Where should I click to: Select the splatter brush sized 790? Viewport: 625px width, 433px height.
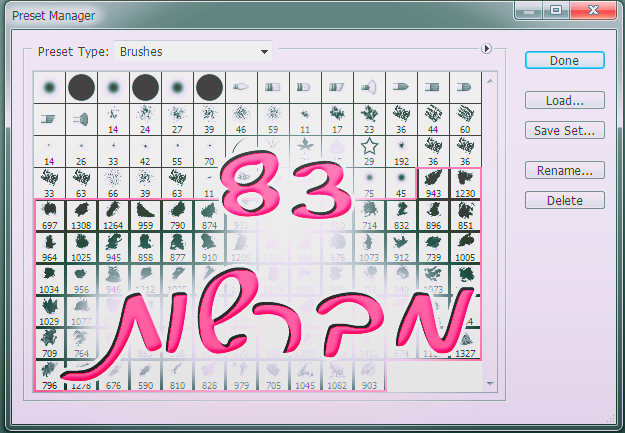[177, 216]
